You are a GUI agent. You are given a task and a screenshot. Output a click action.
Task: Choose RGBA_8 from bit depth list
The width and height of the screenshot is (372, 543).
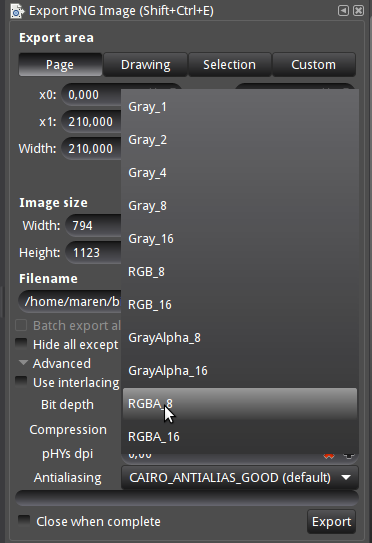240,404
